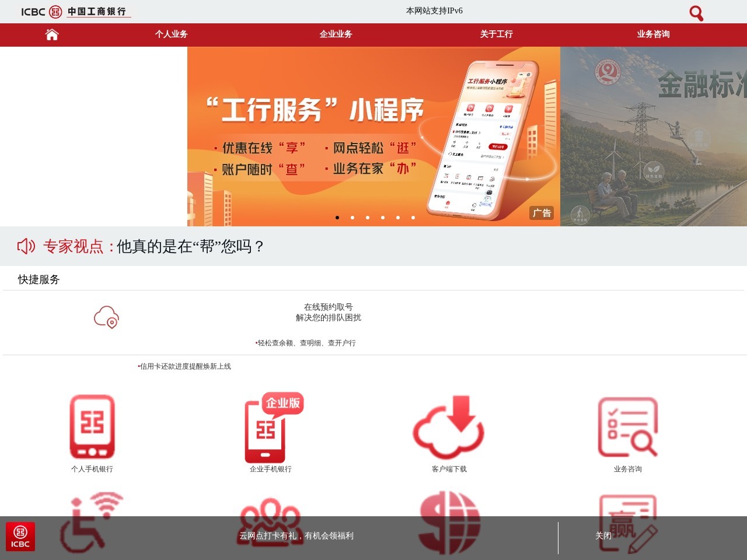Go to the home page icon
Screen dimensions: 747x560
[52, 34]
